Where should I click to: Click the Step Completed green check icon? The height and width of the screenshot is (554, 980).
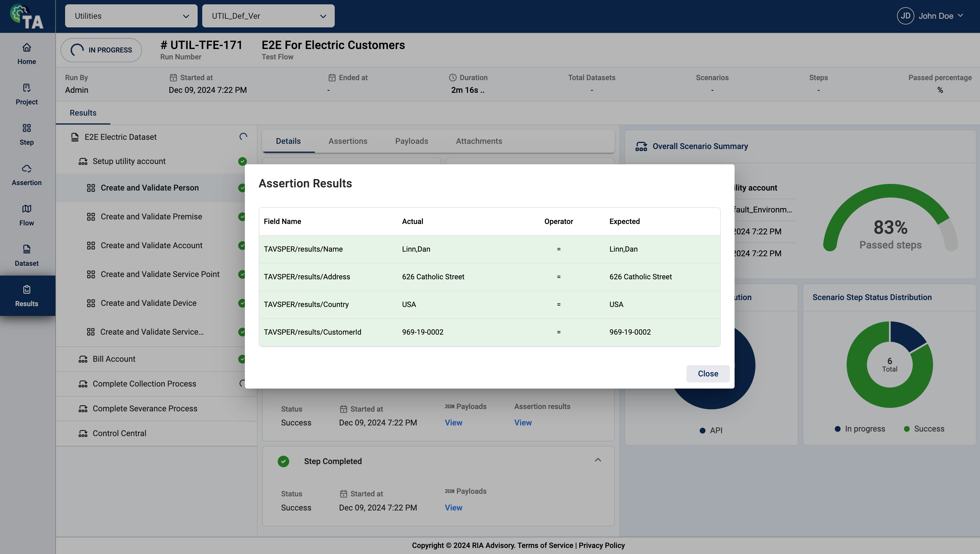click(283, 461)
